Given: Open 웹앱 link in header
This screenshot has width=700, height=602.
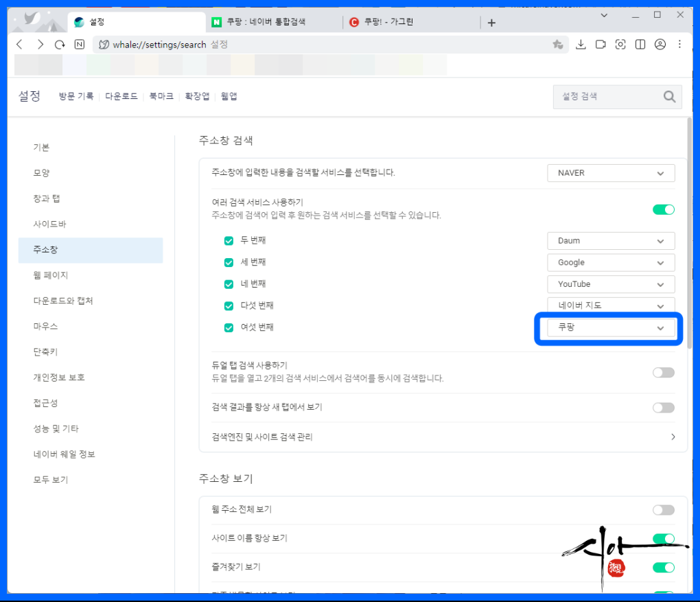Looking at the screenshot, I should (x=229, y=97).
